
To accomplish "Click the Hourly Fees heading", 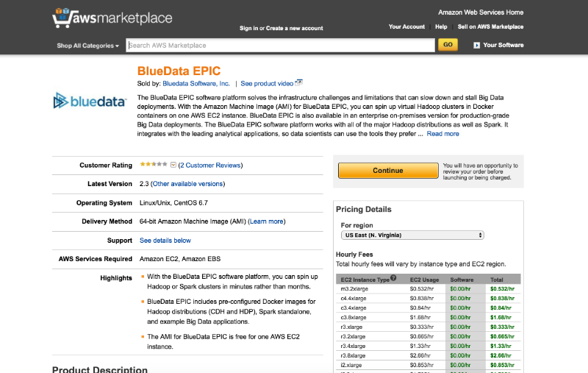I will coord(354,255).
